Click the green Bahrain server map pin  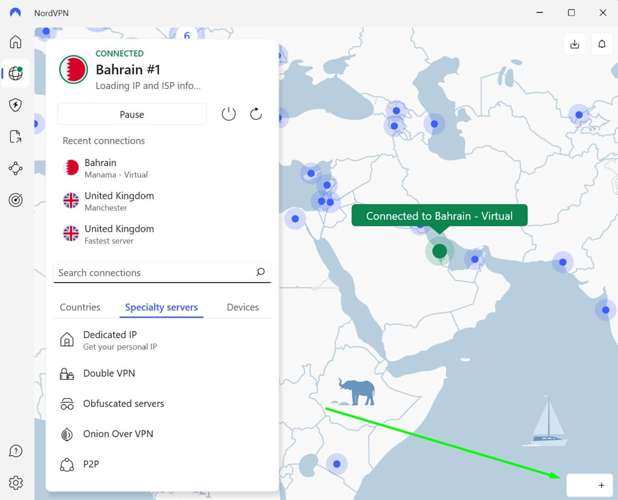[439, 251]
